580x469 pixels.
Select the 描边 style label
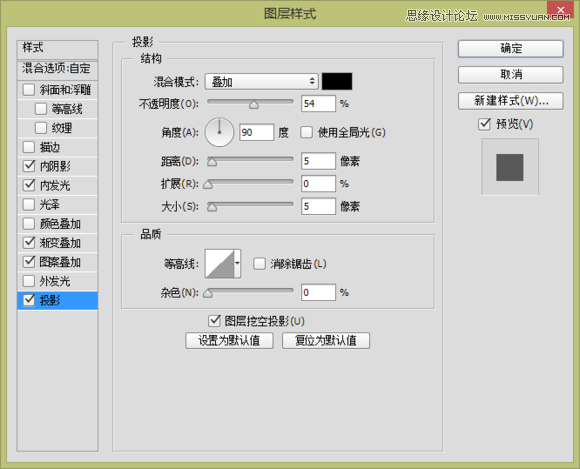pos(50,148)
